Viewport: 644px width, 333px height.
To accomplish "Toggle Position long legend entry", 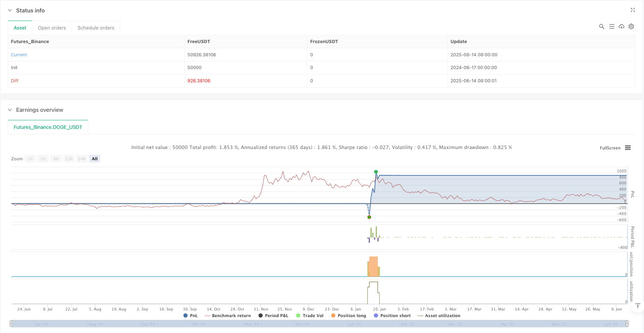I will pyautogui.click(x=348, y=316).
